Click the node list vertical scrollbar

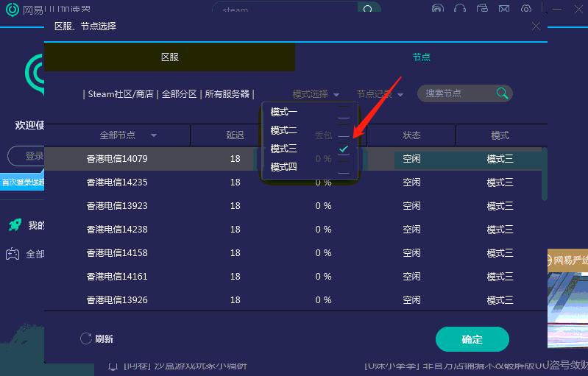click(x=545, y=174)
